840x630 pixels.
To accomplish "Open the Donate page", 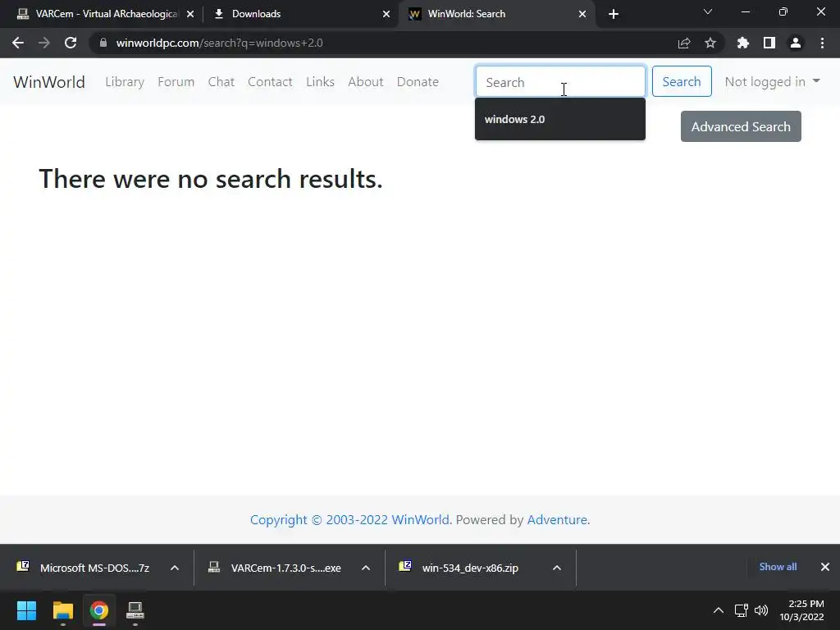I will point(418,82).
